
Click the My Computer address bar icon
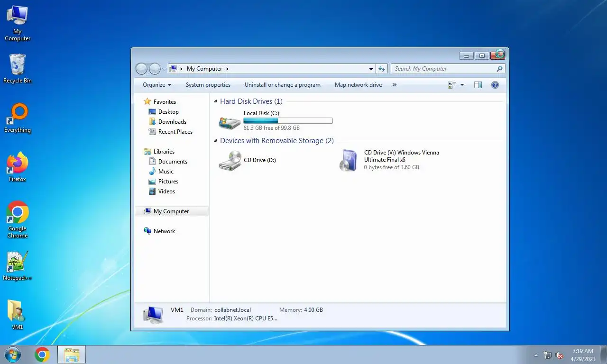(174, 69)
